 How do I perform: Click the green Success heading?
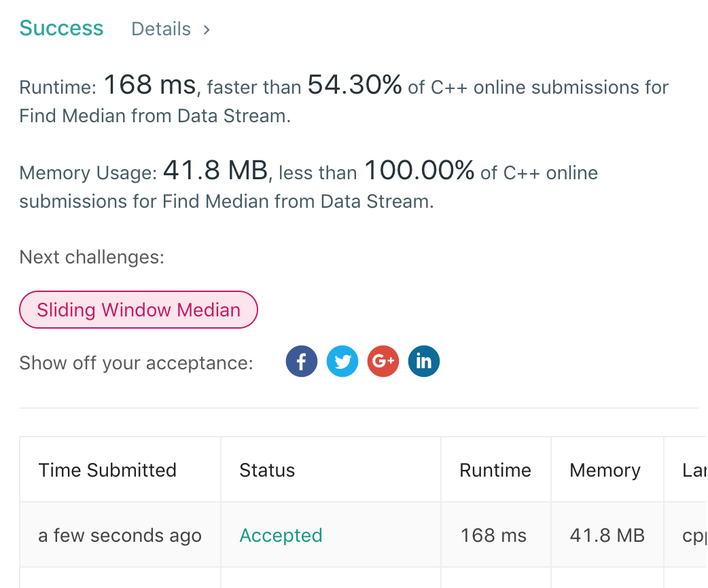61,29
